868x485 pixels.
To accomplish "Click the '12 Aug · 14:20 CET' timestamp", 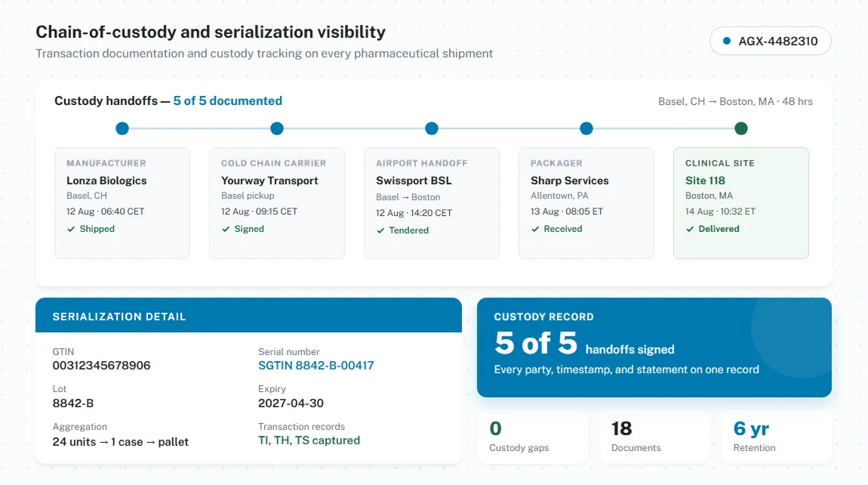I will [x=414, y=213].
